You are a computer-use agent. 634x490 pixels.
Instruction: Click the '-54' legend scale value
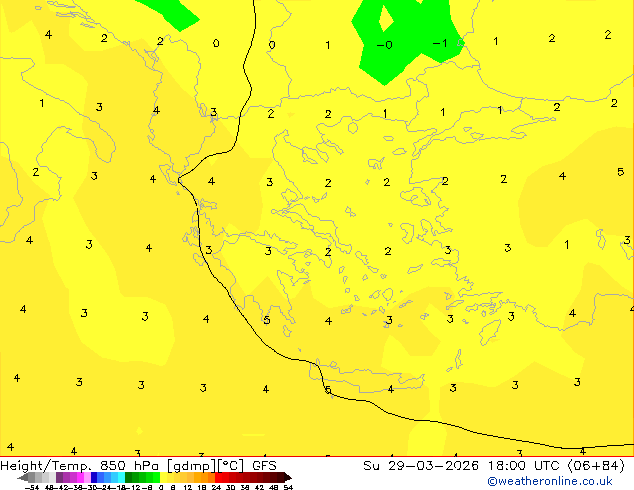(32, 487)
